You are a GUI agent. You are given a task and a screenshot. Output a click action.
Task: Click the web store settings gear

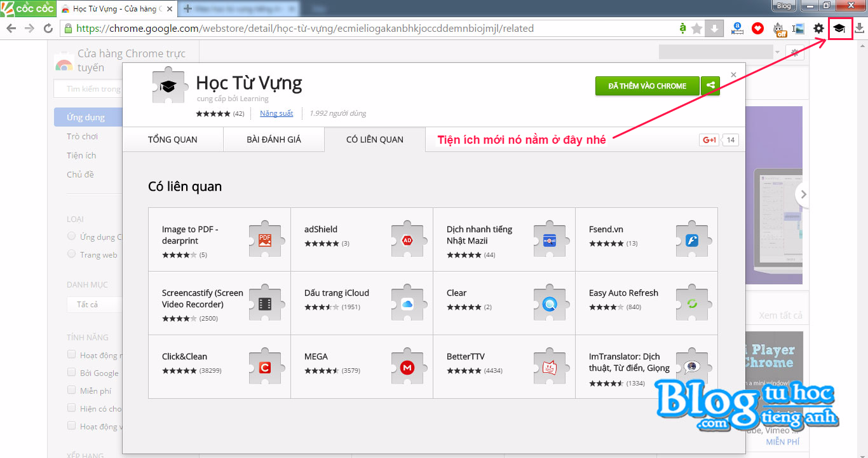[796, 52]
